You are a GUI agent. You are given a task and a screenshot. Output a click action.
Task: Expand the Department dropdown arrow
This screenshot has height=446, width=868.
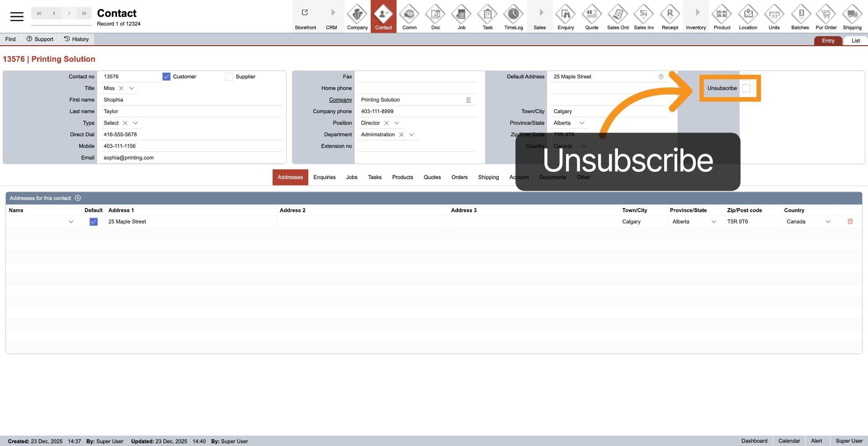click(x=411, y=135)
